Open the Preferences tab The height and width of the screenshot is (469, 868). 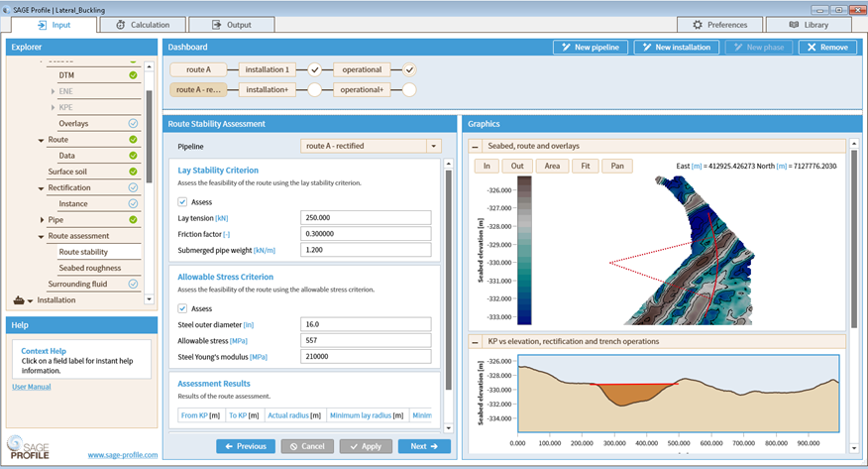pyautogui.click(x=719, y=25)
